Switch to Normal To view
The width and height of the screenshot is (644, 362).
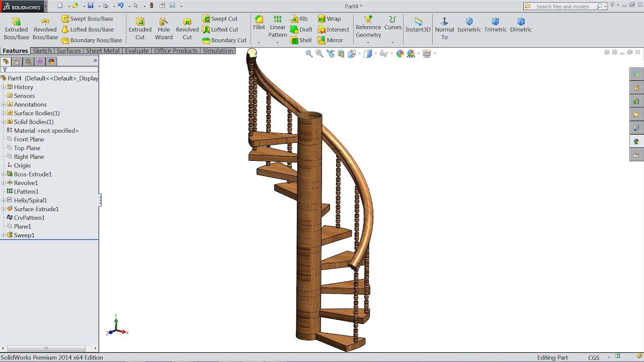tap(444, 29)
